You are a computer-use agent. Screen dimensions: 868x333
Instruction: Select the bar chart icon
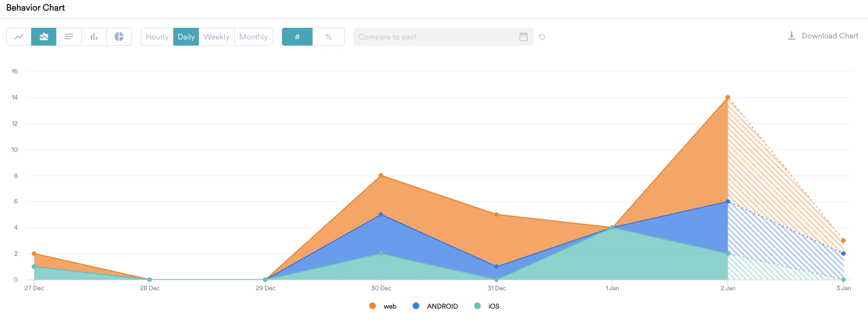click(x=94, y=36)
